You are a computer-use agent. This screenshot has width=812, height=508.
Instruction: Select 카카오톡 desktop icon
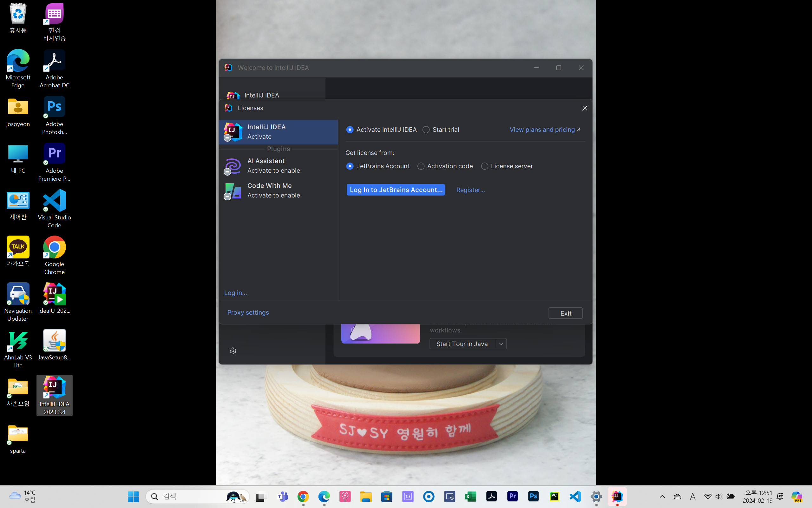point(18,251)
